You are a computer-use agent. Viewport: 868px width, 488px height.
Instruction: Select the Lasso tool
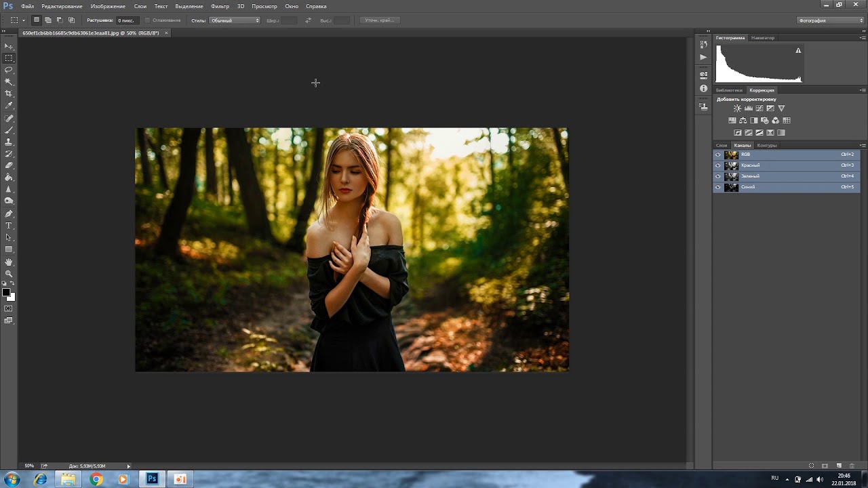[x=9, y=70]
